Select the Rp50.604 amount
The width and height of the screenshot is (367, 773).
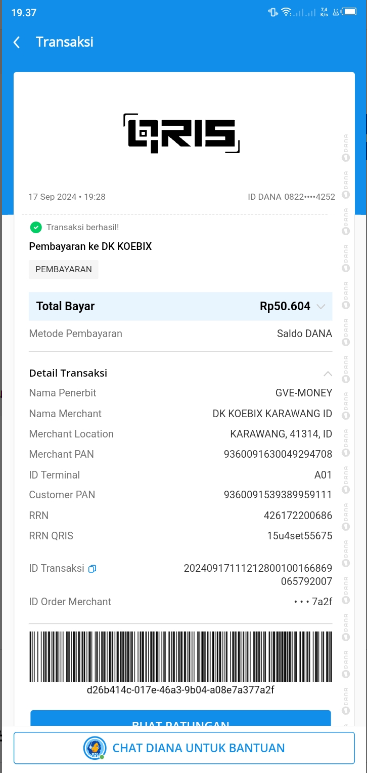(285, 306)
